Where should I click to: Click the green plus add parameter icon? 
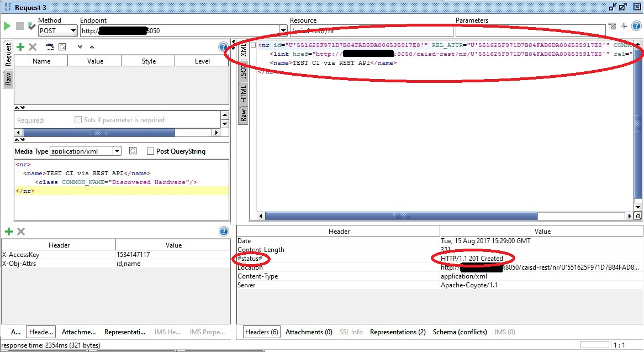pos(20,47)
